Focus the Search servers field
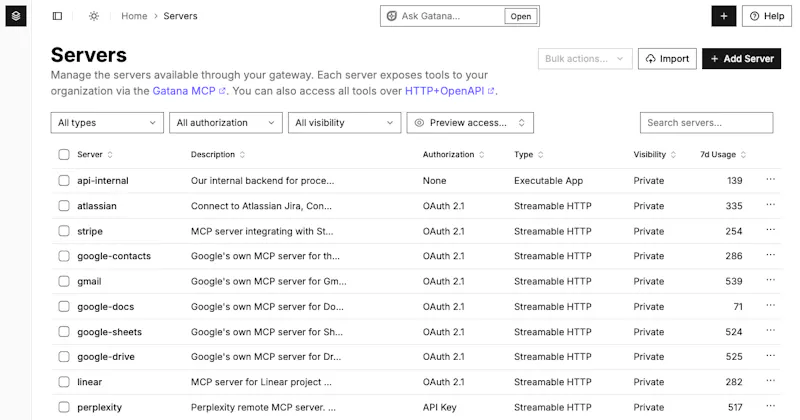Viewport: 800px width, 420px height. pos(707,123)
